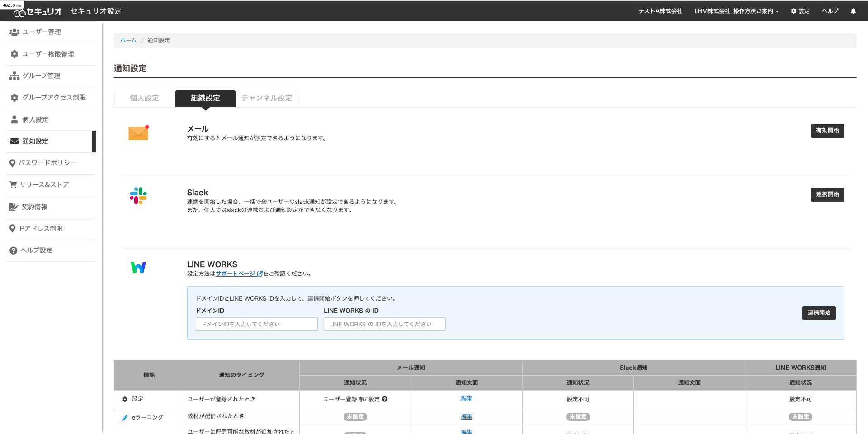Click the Slack logo icon
This screenshot has height=434, width=868.
click(138, 196)
